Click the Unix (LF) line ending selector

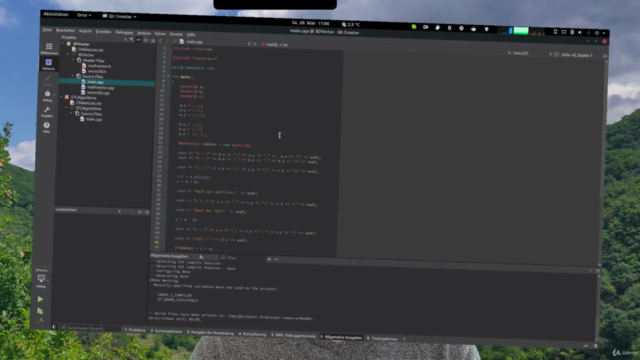[x=521, y=53]
